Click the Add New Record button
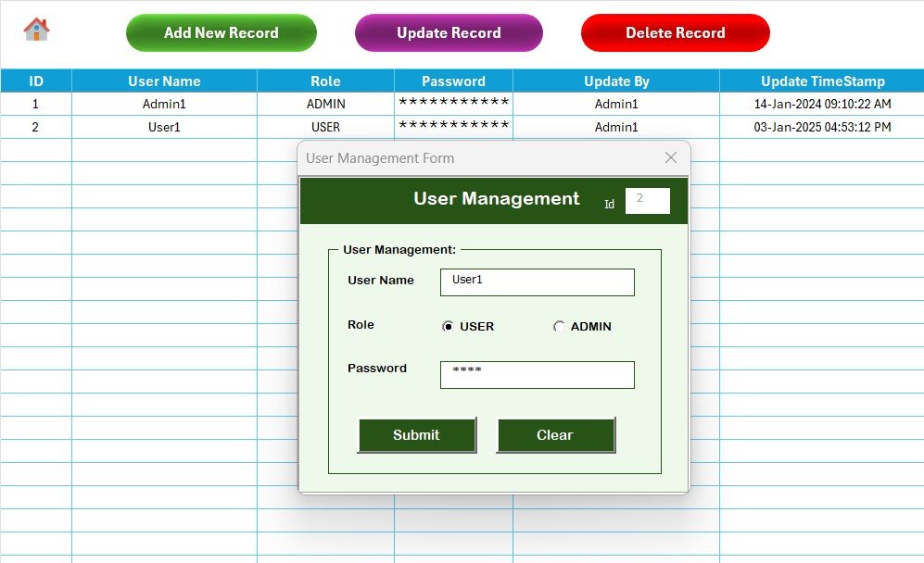The height and width of the screenshot is (563, 924). [222, 33]
